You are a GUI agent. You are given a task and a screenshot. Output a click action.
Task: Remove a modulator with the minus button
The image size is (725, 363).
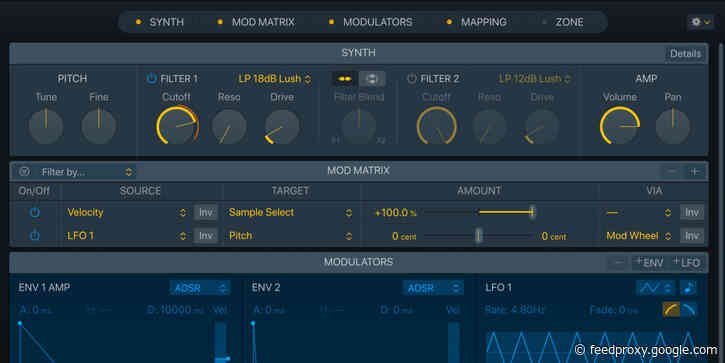pyautogui.click(x=619, y=262)
